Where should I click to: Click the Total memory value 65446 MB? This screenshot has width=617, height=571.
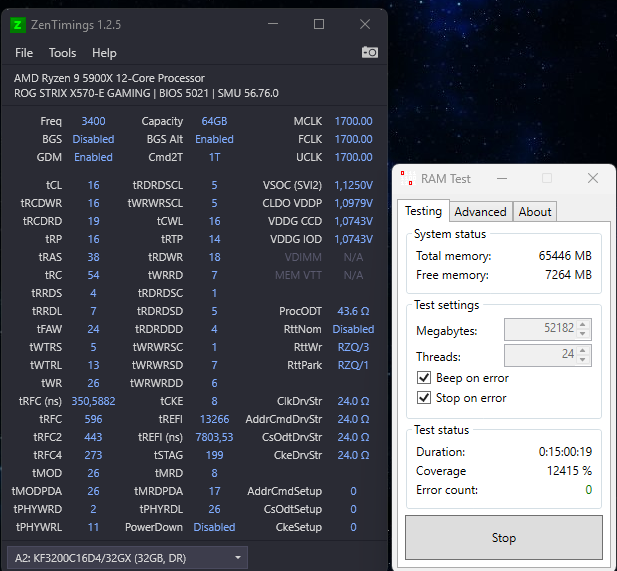point(565,256)
